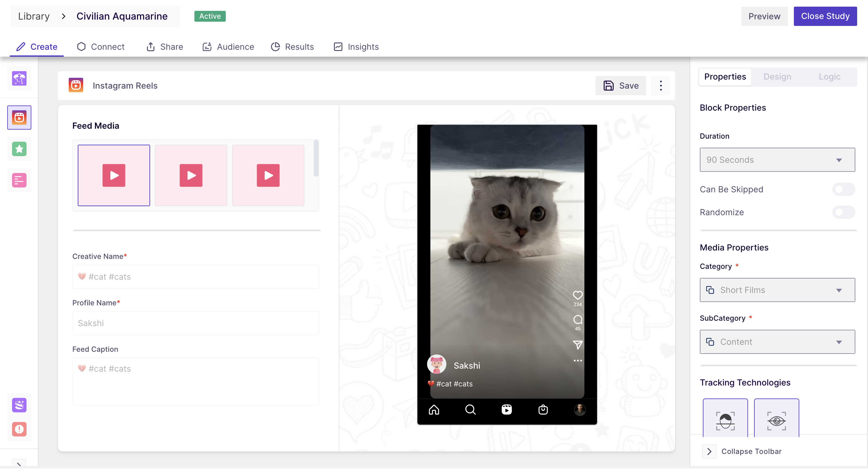This screenshot has width=868, height=469.
Task: Click the Close Study button
Action: 825,16
